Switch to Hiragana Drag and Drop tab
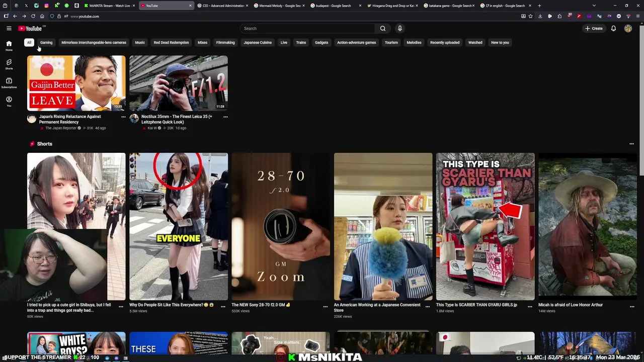Screen dimensions: 644x362 [393, 6]
